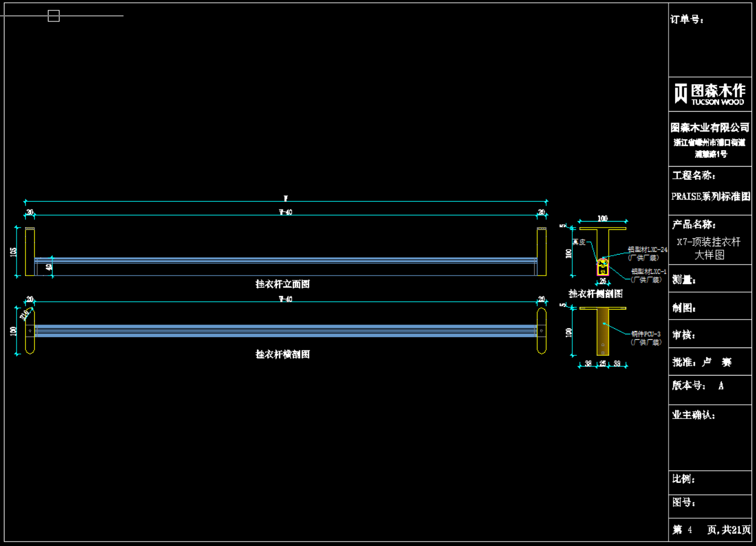
Task: Click the 铝型材LXC-24 leader annotation
Action: [647, 250]
